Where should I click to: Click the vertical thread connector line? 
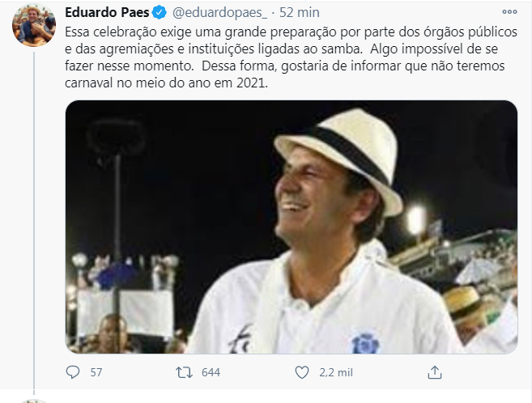[34, 220]
